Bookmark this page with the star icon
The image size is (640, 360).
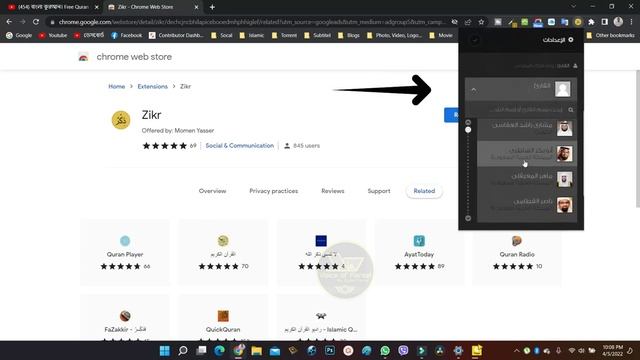click(481, 22)
